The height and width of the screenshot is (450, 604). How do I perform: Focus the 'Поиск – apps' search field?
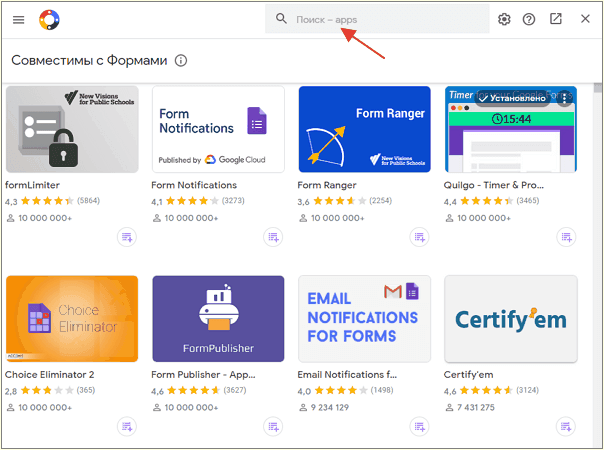(377, 19)
